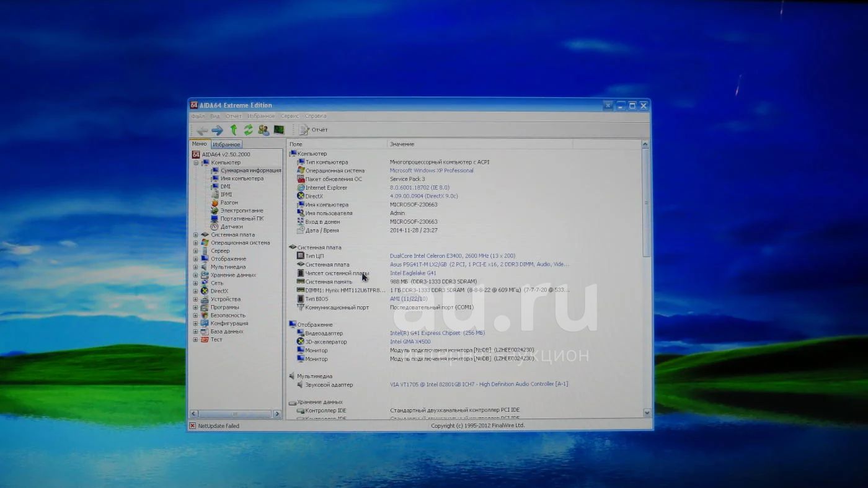This screenshot has height=488, width=868.
Task: Open the Файл menu
Action: [198, 117]
